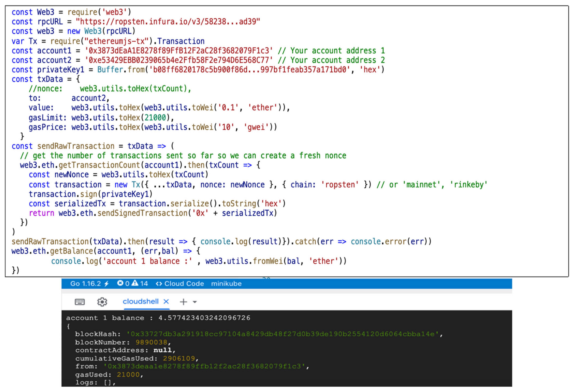Open terminal settings gear icon
This screenshot has height=392, width=574.
coord(102,302)
